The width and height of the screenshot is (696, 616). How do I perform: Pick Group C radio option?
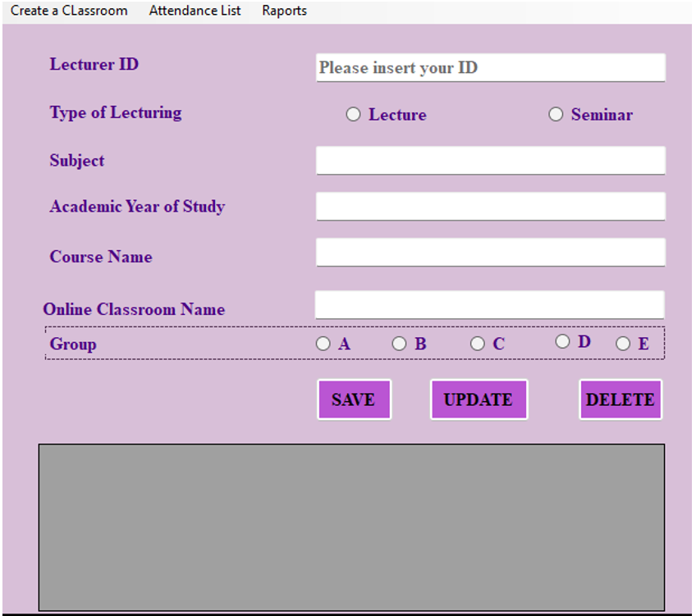click(478, 344)
